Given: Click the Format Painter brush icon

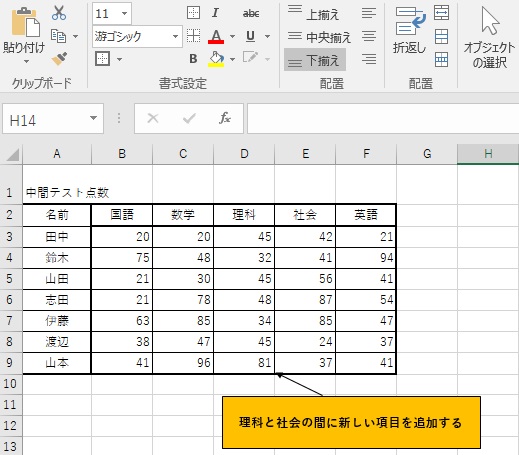Looking at the screenshot, I should 59,59.
